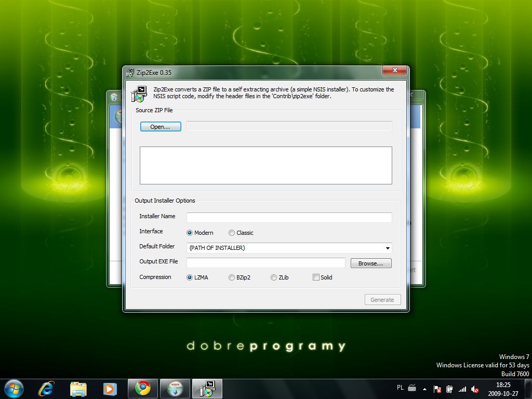
Task: Click the Browse... button
Action: [371, 263]
